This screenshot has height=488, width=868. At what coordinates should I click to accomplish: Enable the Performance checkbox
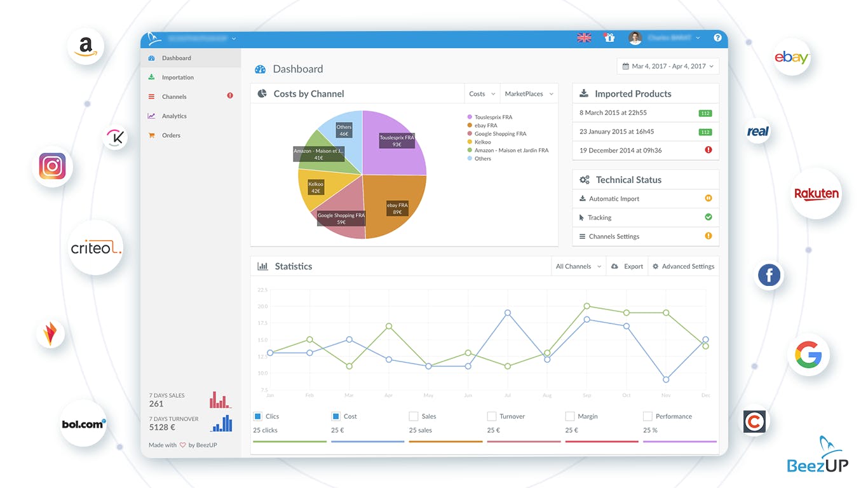pos(648,416)
